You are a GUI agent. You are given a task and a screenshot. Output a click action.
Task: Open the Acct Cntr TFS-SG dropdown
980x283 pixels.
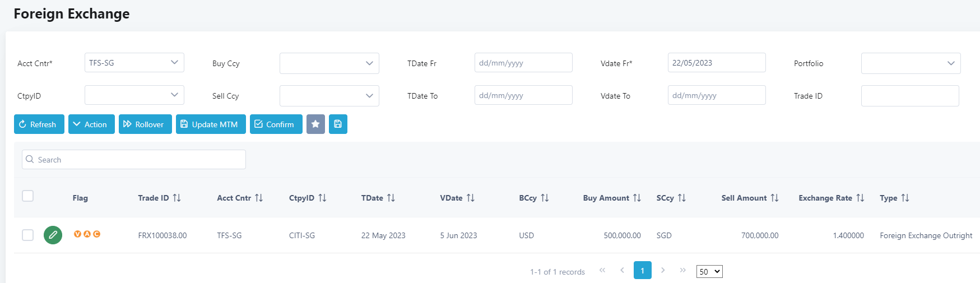click(134, 63)
